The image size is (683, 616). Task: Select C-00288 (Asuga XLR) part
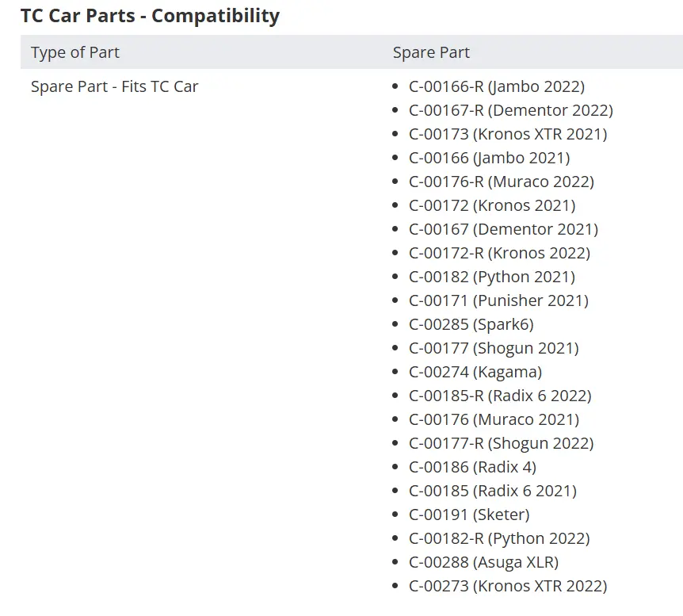click(x=483, y=562)
